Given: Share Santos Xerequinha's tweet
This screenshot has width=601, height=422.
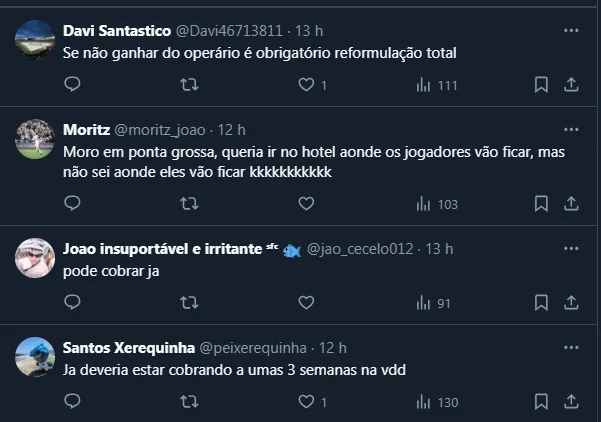Looking at the screenshot, I should [x=571, y=401].
